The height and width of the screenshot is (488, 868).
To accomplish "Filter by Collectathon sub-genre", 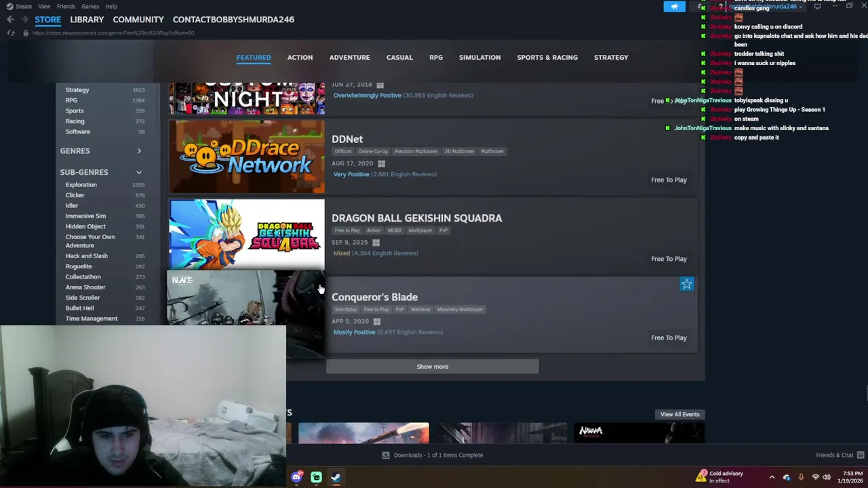I will point(83,277).
